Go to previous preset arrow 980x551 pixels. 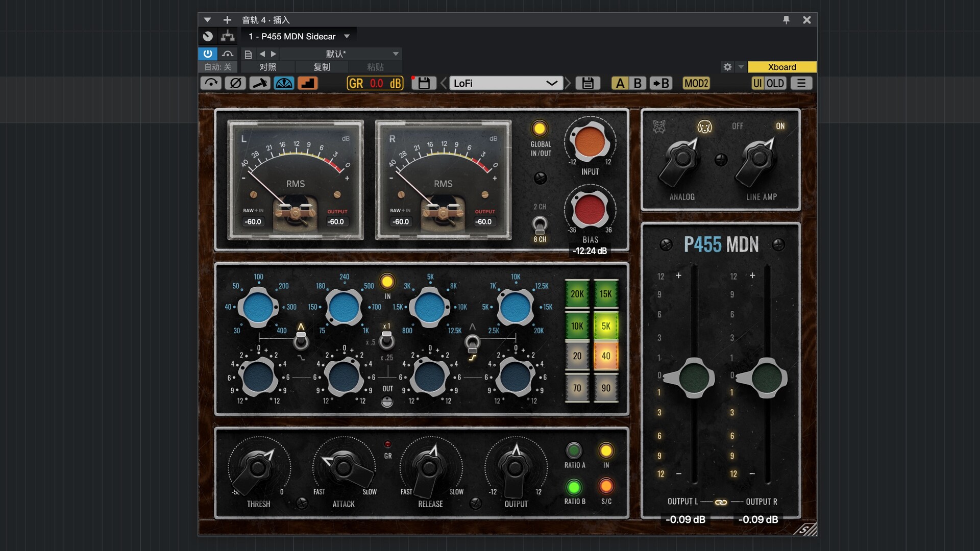coord(262,54)
